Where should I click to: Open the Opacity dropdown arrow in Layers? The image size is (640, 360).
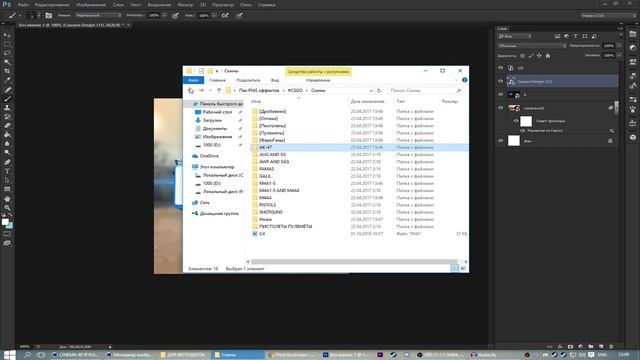click(619, 46)
